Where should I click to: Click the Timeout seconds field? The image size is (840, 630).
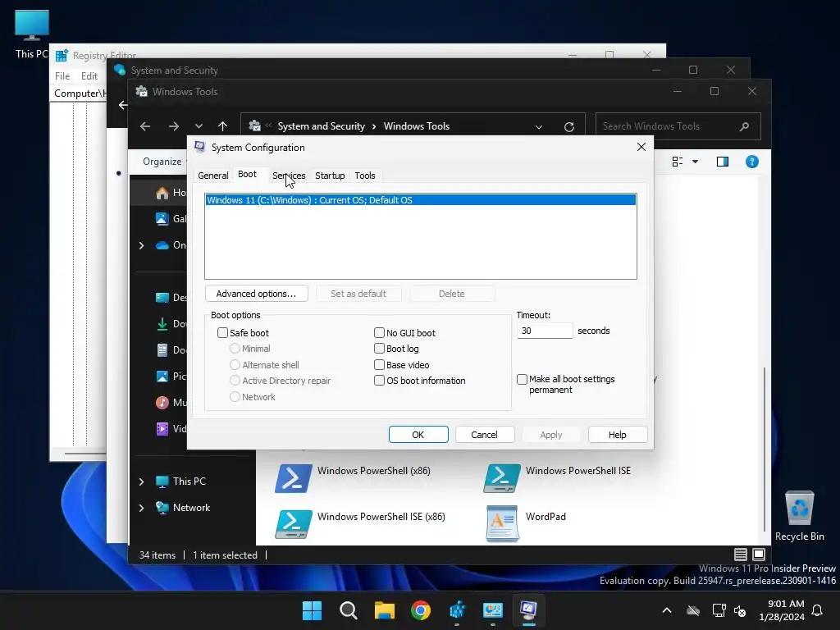click(x=545, y=331)
